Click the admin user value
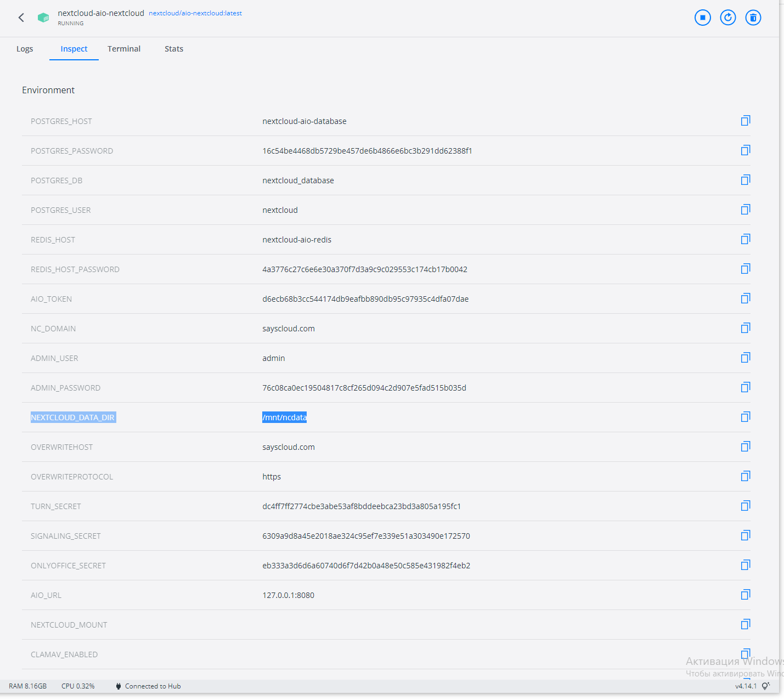Image resolution: width=784 pixels, height=700 pixels. pos(274,358)
